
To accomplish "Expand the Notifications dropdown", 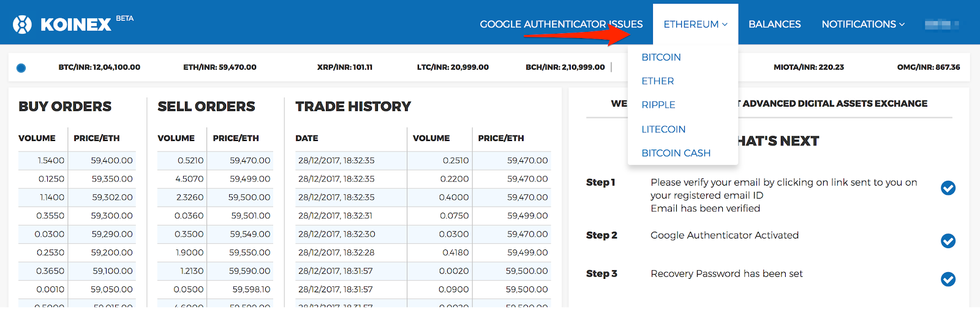I will (x=863, y=25).
